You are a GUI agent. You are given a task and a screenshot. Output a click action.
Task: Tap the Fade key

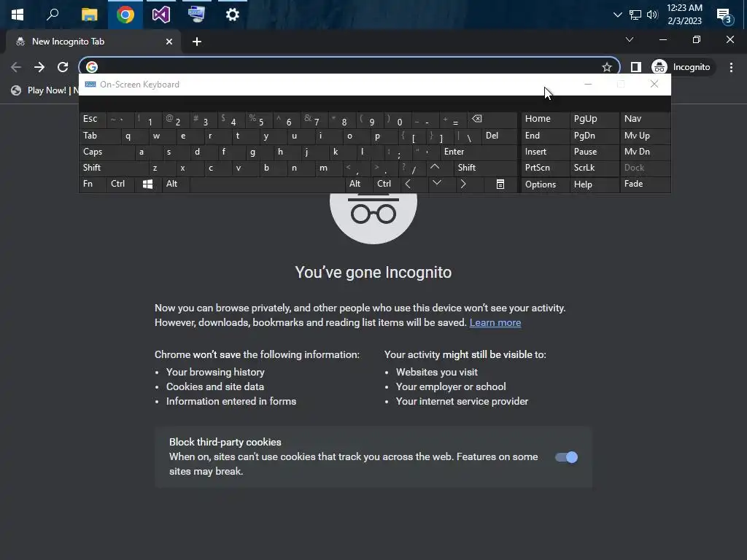click(x=645, y=184)
